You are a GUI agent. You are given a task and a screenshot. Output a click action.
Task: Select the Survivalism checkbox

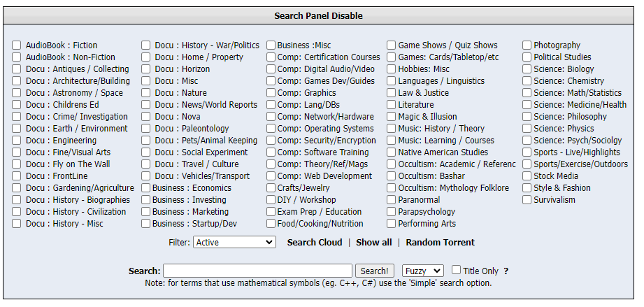527,200
